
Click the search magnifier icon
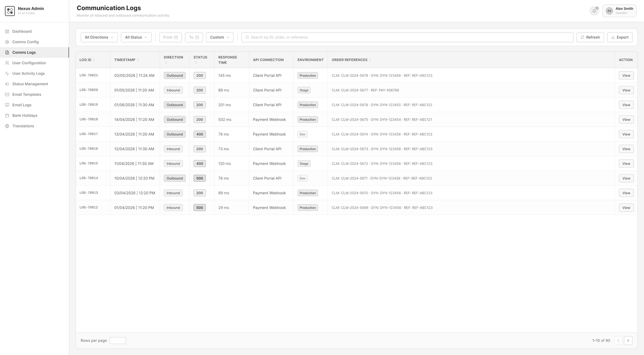click(247, 37)
